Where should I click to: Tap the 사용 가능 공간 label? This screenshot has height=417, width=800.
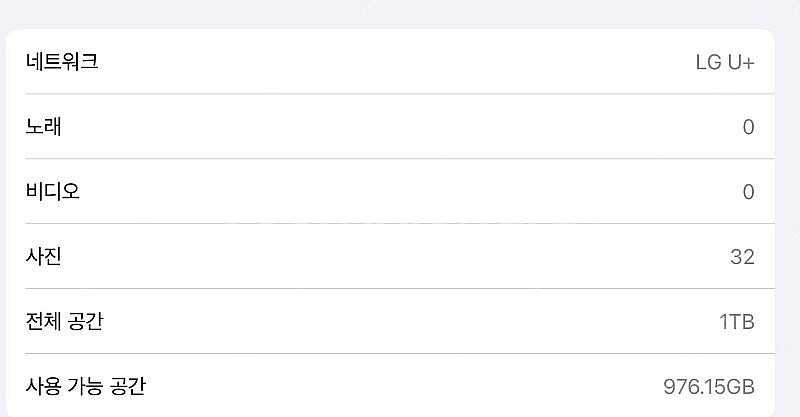click(x=86, y=386)
